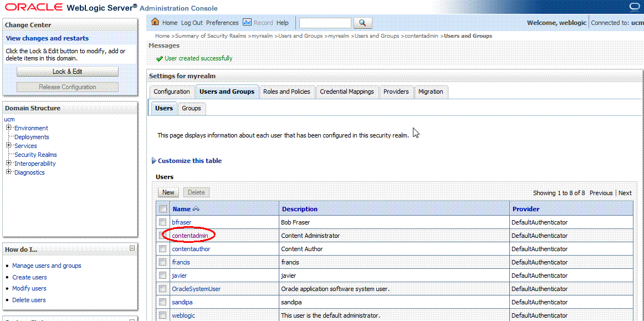644x321 pixels.
Task: Click Summary of Security Realms breadcrumb
Action: (211, 35)
